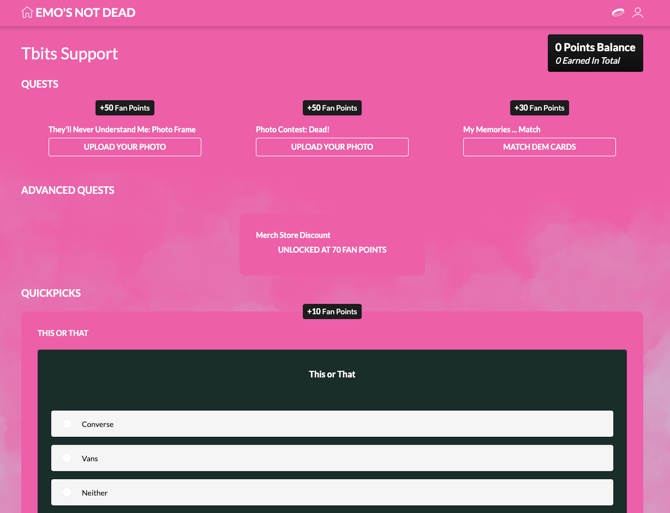Click the +50 Fan Points badge above Photo Contest

click(332, 108)
